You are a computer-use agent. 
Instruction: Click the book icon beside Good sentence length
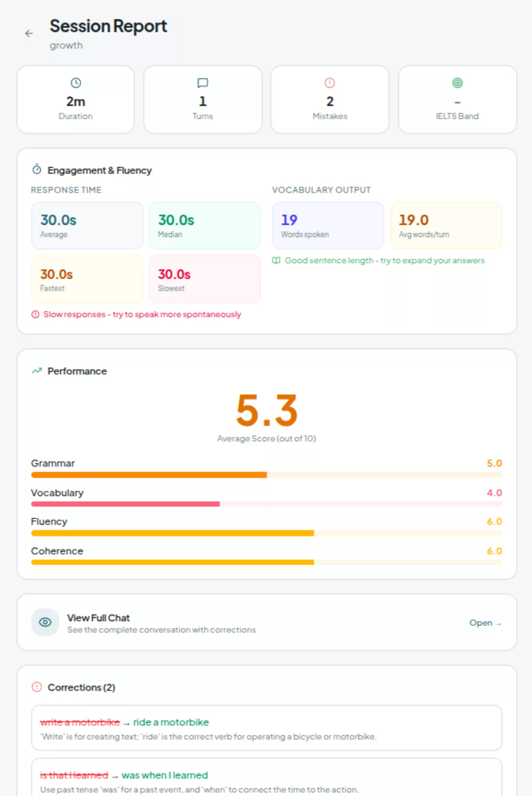click(x=276, y=261)
